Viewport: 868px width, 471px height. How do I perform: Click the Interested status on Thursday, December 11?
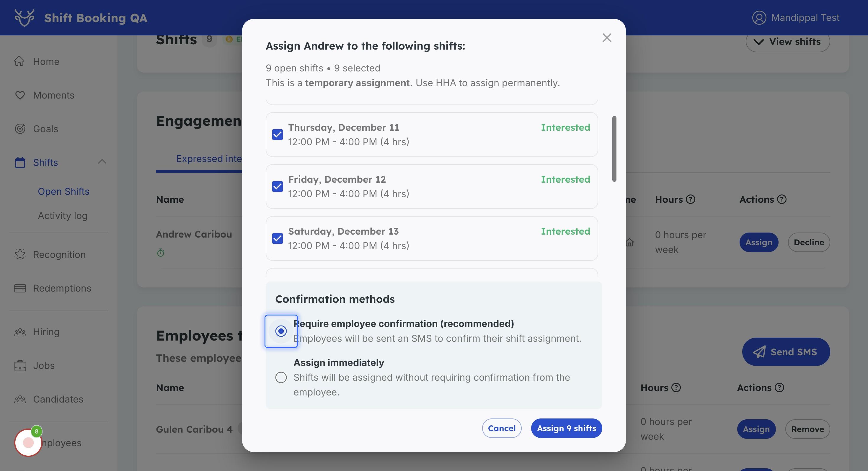(x=565, y=127)
